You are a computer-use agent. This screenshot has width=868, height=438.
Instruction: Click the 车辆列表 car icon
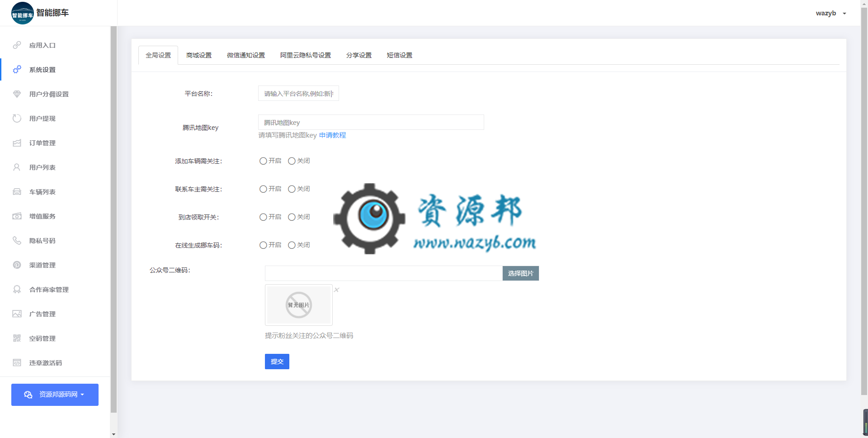coord(17,192)
